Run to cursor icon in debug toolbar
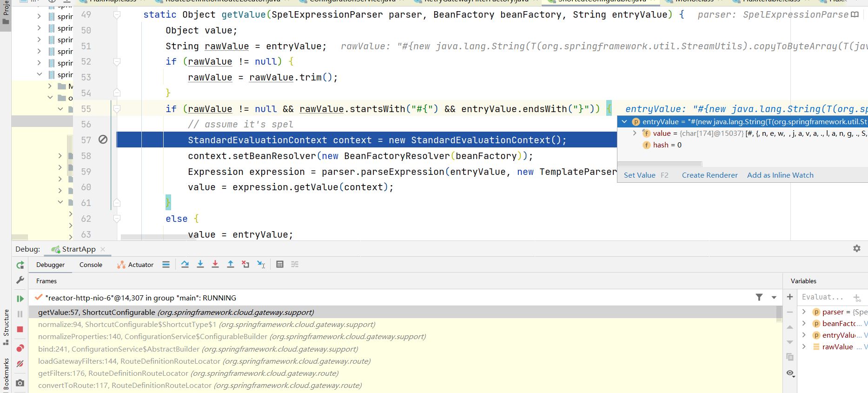The height and width of the screenshot is (393, 868). point(261,264)
